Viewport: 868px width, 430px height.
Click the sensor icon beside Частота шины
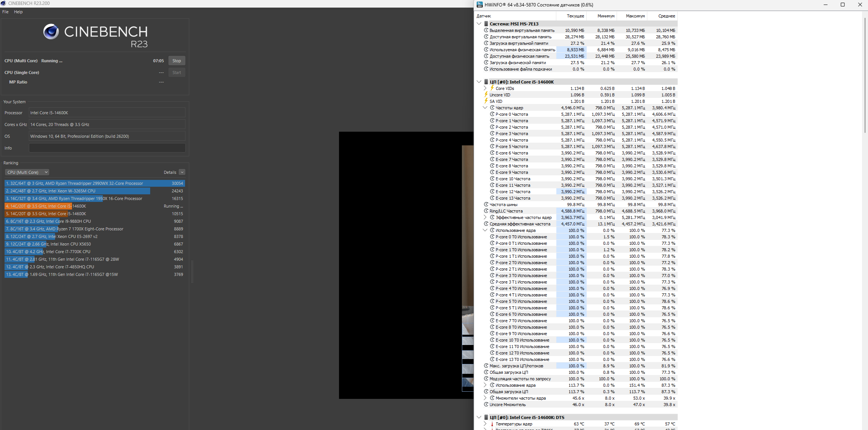click(486, 204)
